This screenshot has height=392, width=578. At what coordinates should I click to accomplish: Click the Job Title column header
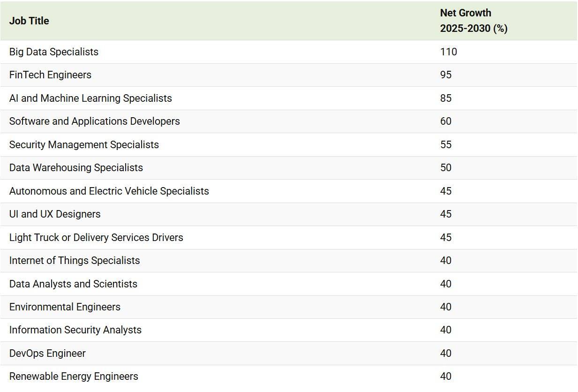pyautogui.click(x=29, y=21)
